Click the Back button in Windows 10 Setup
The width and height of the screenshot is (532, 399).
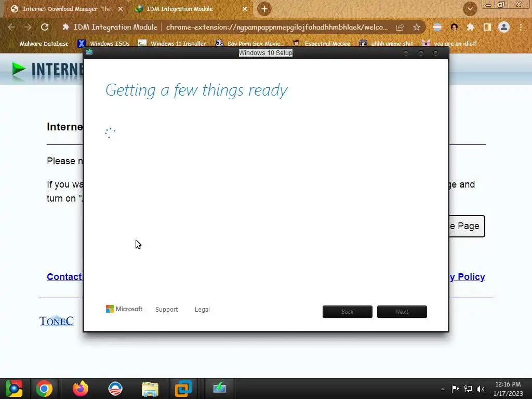[348, 312]
